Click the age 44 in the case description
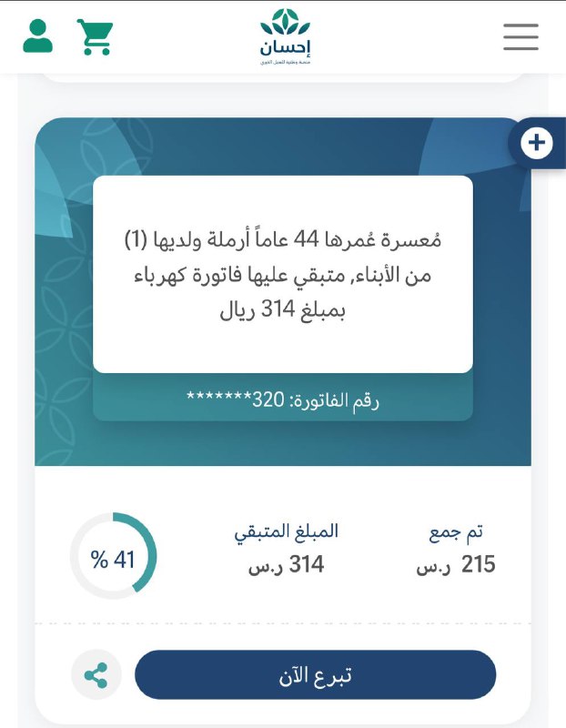This screenshot has width=566, height=728. (x=307, y=240)
